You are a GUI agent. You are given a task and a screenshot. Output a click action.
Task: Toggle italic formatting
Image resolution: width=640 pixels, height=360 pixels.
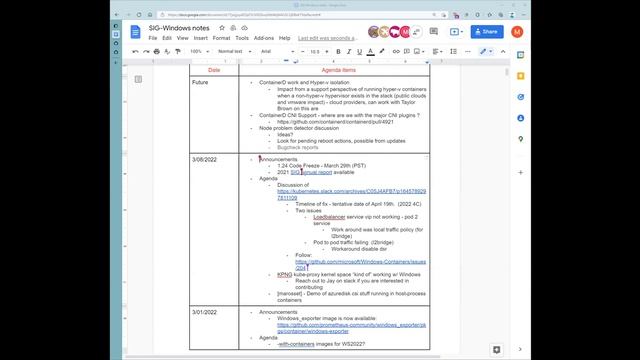[x=349, y=51]
